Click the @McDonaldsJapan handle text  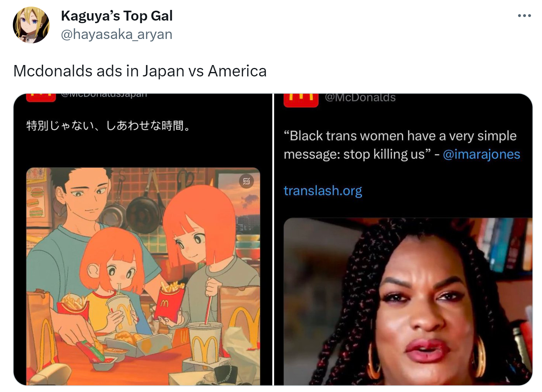pos(104,95)
